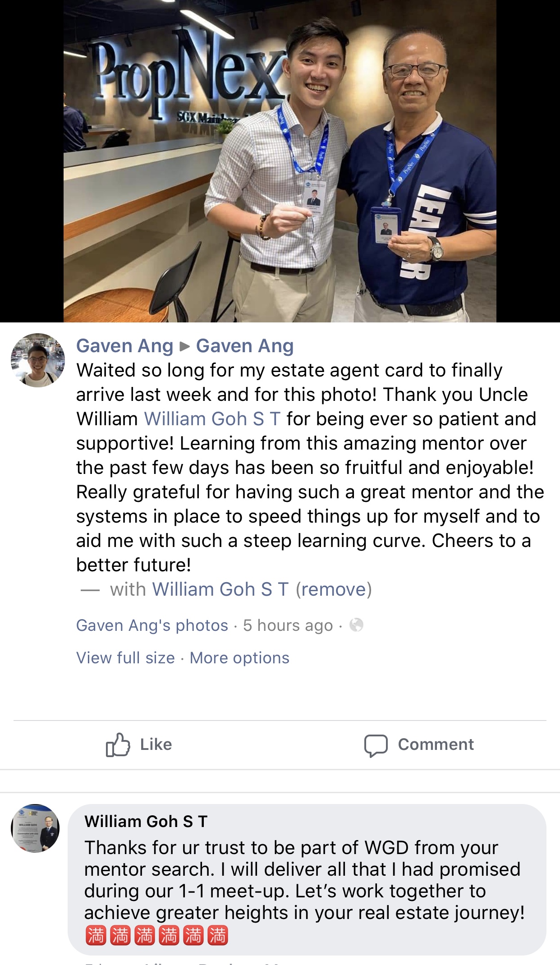Click the red Chinese character emoji row
The image size is (560, 965).
pyautogui.click(x=156, y=936)
